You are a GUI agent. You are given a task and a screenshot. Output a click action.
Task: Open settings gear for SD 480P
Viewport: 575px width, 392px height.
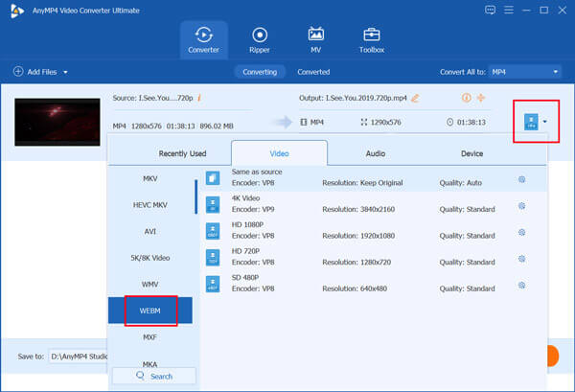click(x=522, y=285)
